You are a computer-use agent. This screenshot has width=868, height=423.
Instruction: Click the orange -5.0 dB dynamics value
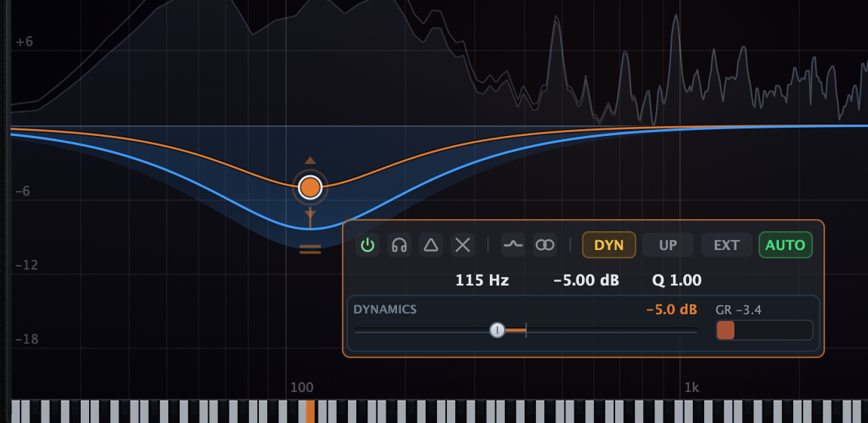point(672,310)
